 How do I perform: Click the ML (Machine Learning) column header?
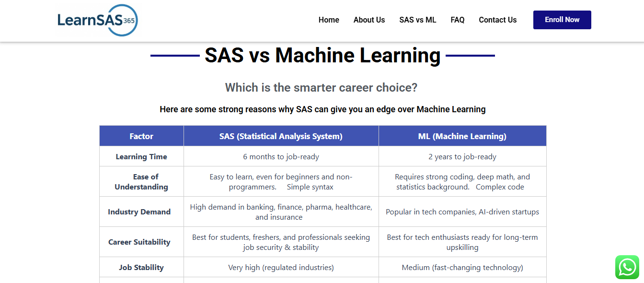462,136
